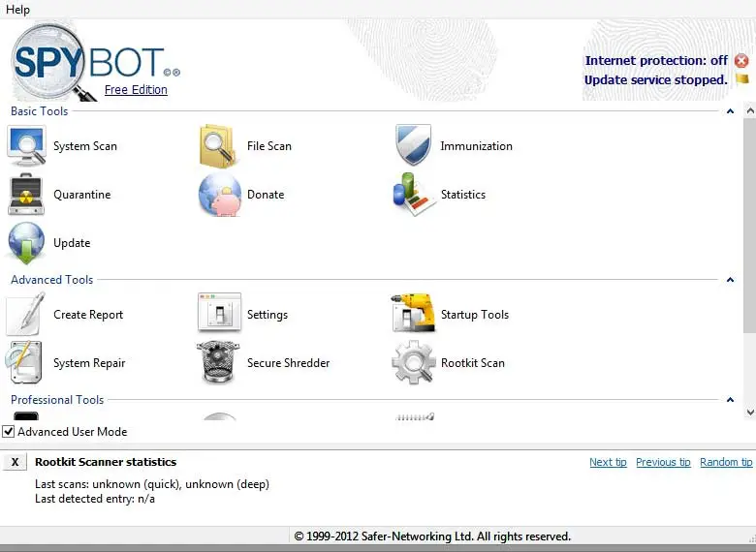Screen dimensions: 756x552
Task: Collapse the Basic Tools section
Action: (x=730, y=111)
